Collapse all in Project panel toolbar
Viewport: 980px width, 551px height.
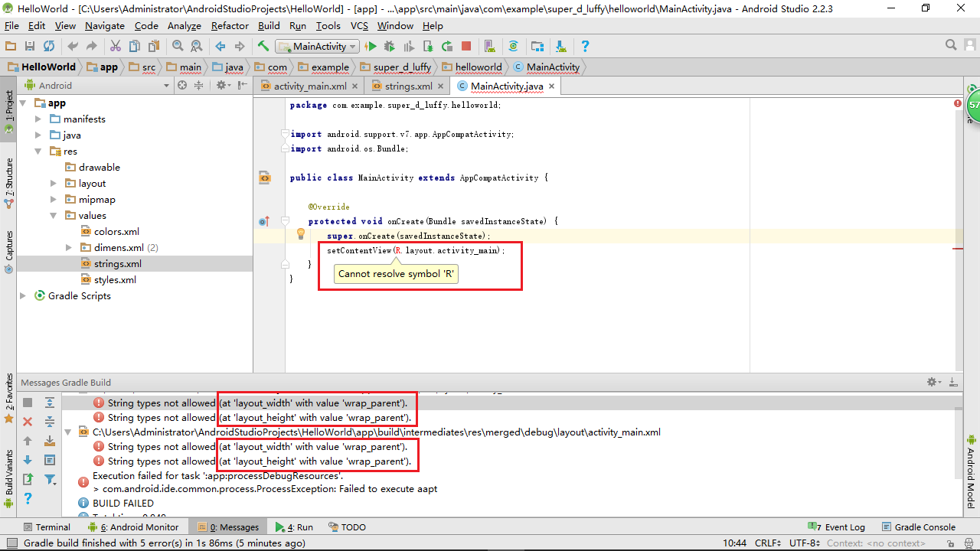point(198,85)
